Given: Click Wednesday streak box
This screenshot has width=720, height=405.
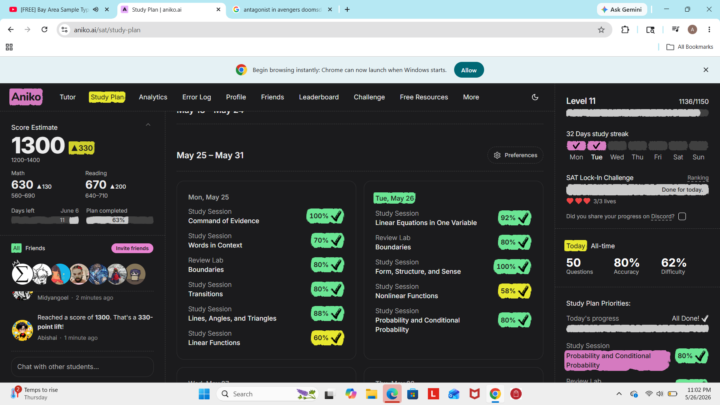Looking at the screenshot, I should pyautogui.click(x=617, y=146).
